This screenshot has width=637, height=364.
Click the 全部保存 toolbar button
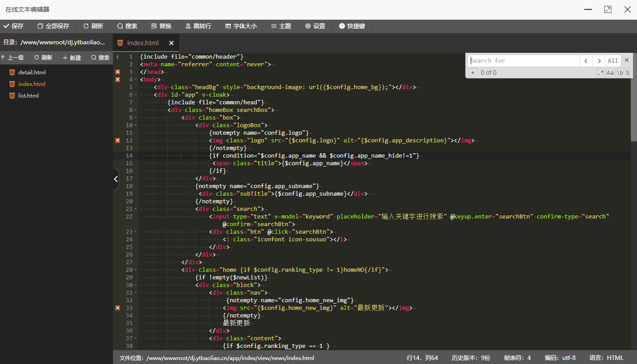[x=53, y=26]
